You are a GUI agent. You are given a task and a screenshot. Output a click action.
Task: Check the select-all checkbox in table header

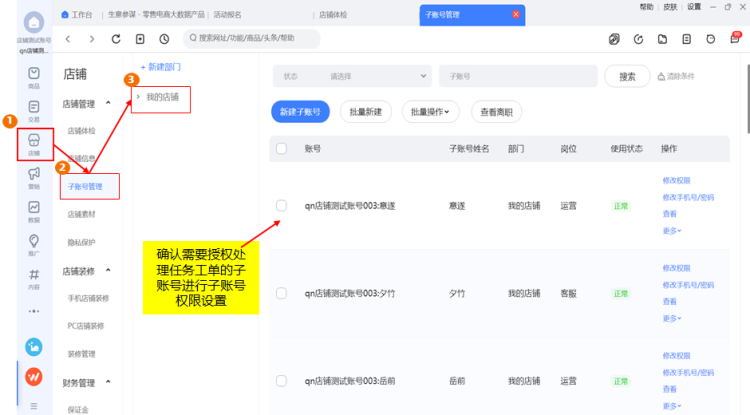pyautogui.click(x=281, y=148)
